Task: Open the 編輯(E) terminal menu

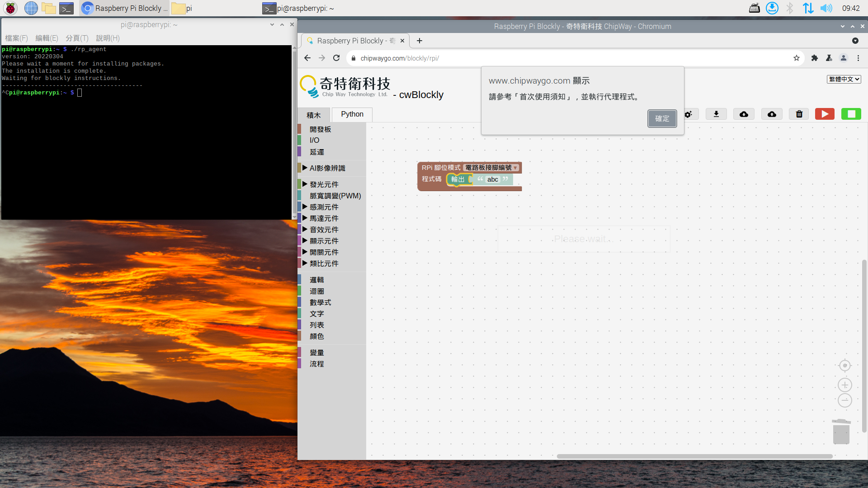Action: (47, 38)
